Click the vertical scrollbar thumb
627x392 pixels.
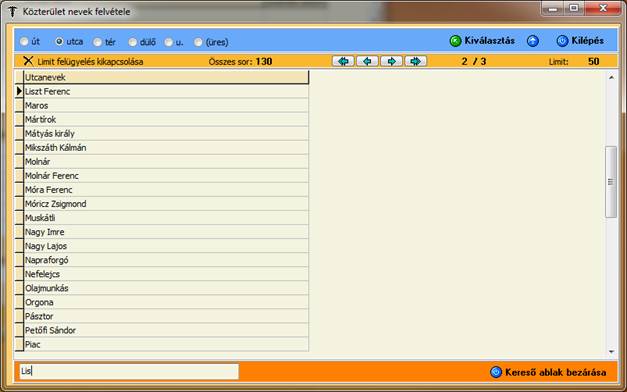tap(611, 182)
